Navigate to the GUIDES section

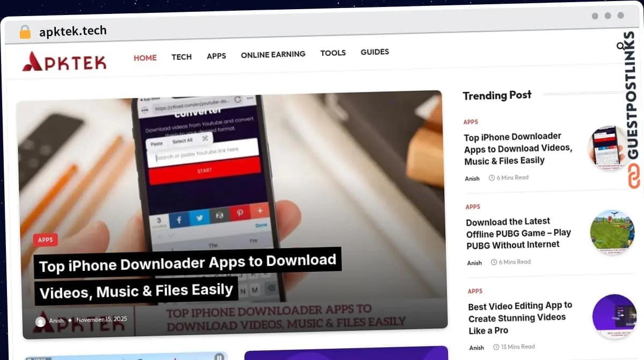coord(375,52)
